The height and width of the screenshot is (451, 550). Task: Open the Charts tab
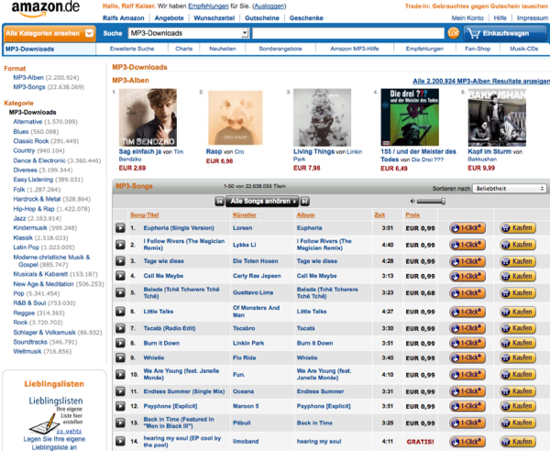tap(184, 49)
